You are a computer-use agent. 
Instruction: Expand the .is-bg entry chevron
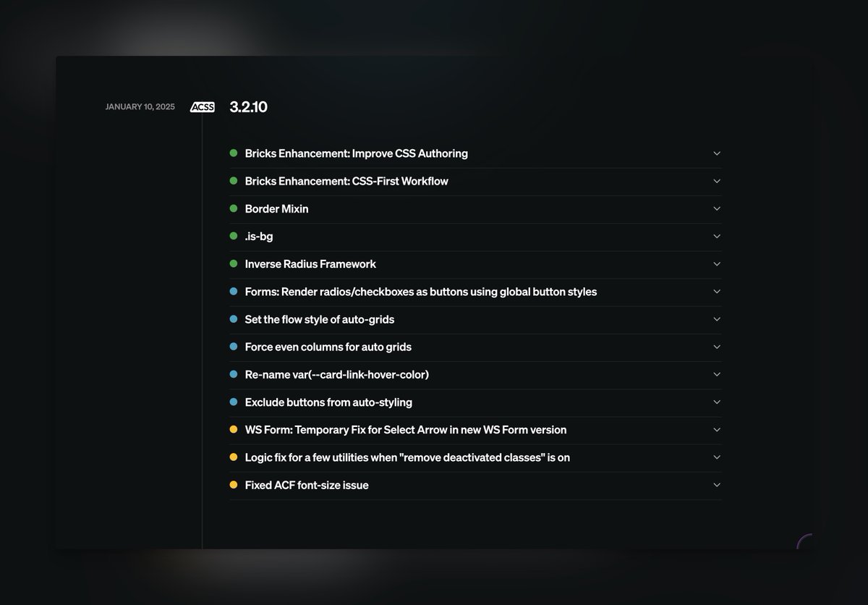point(717,236)
